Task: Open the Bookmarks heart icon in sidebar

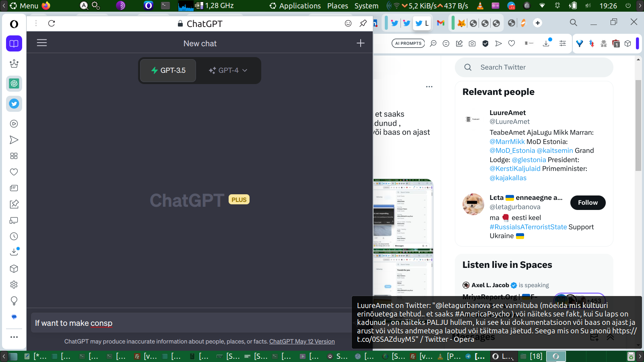Action: [14, 172]
